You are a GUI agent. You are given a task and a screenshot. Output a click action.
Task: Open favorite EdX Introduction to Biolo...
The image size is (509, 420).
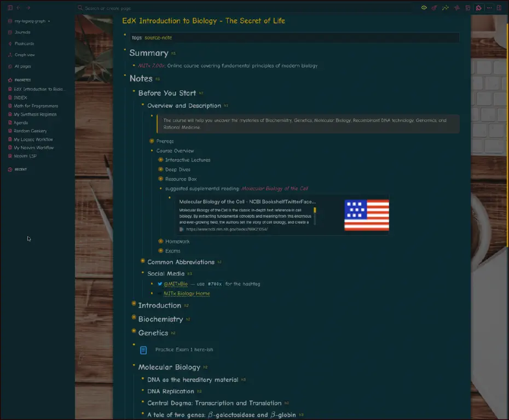click(39, 89)
